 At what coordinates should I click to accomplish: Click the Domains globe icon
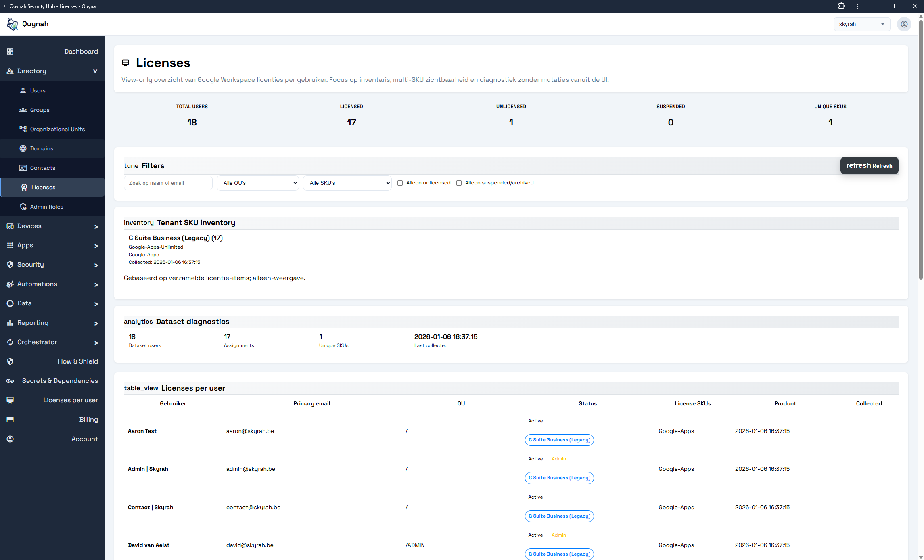[x=23, y=148]
